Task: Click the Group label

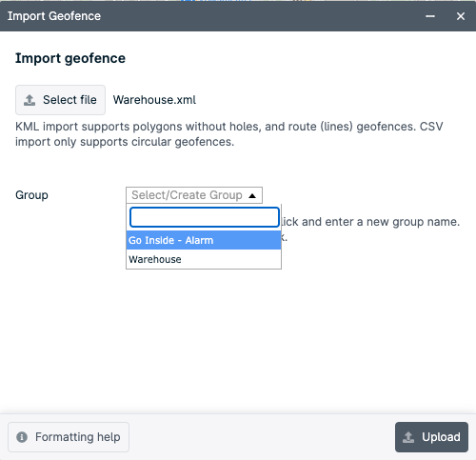Action: 31,195
